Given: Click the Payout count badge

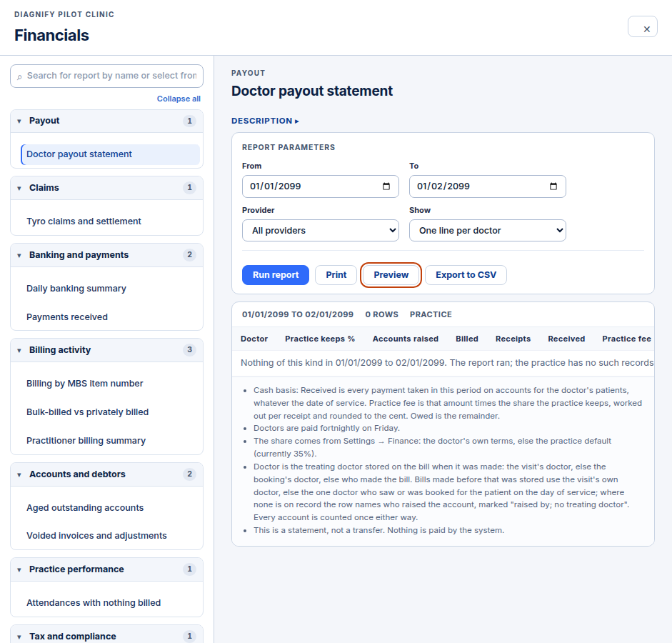Looking at the screenshot, I should pyautogui.click(x=189, y=121).
